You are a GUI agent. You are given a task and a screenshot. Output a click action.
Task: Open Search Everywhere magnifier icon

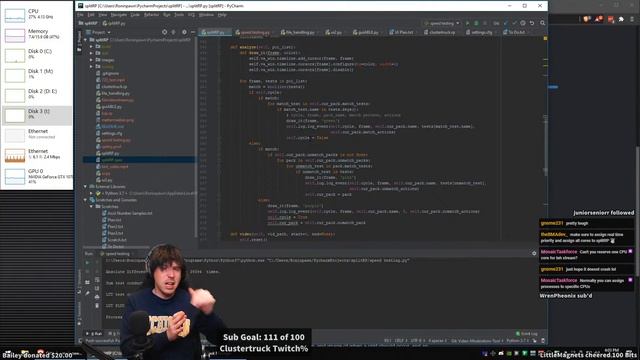(542, 23)
